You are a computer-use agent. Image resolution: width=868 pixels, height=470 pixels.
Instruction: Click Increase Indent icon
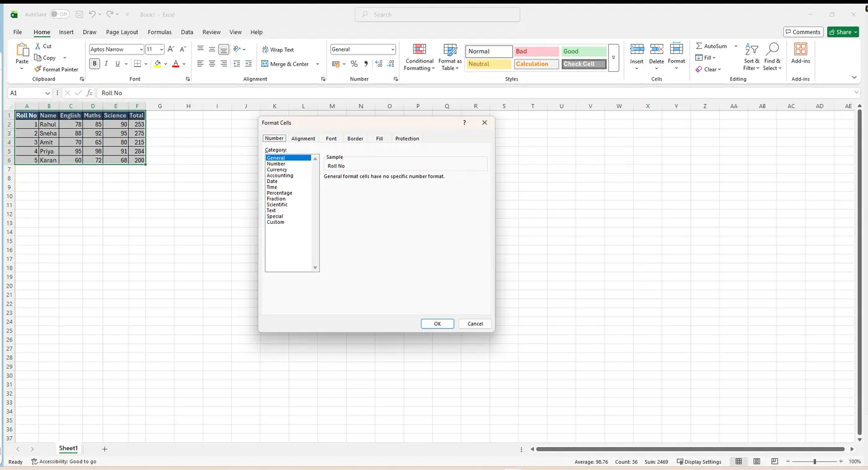(x=249, y=64)
